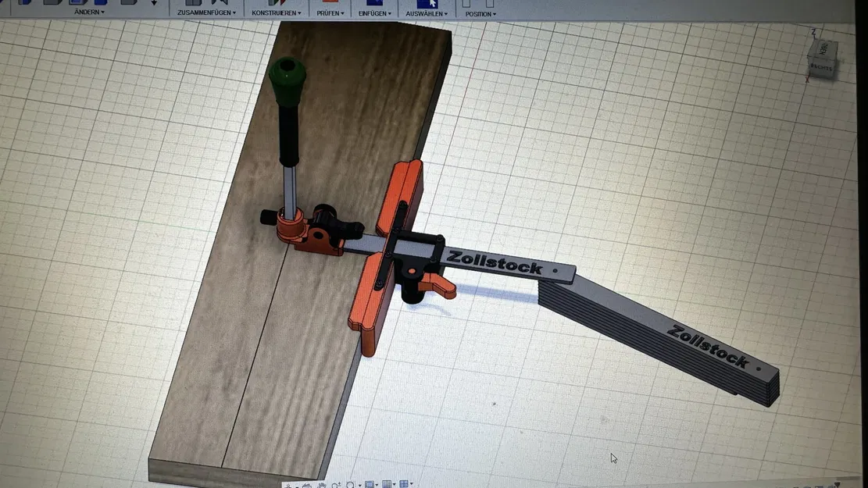Click the viewports layout icon

(404, 483)
